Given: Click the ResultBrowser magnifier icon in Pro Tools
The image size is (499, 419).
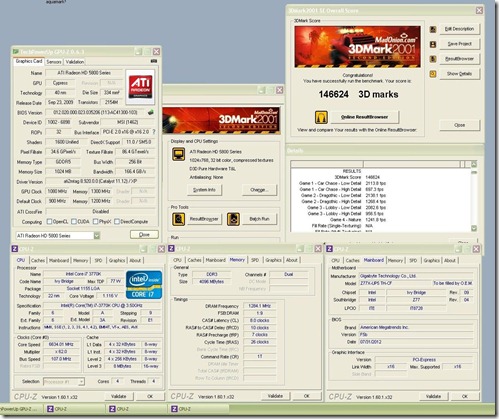Looking at the screenshot, I should [178, 219].
